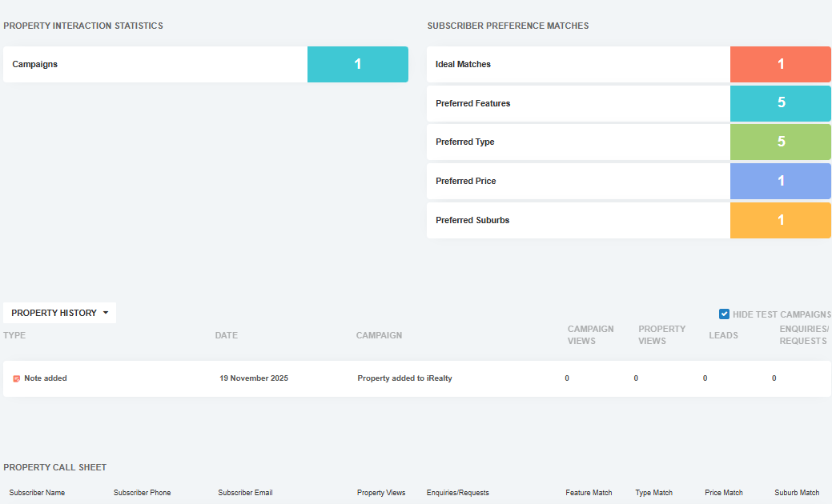Screen dimensions: 832x504
Task: Open the Property History dropdown
Action: (x=59, y=313)
